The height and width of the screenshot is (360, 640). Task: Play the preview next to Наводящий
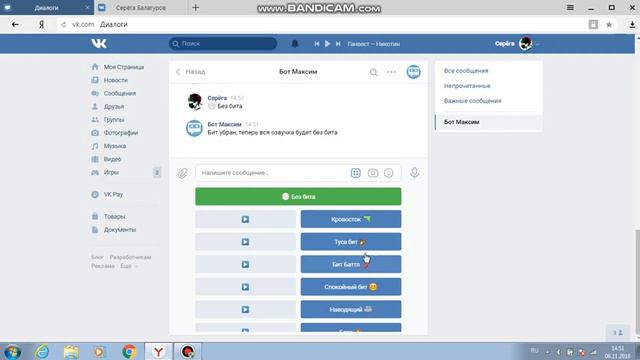[245, 309]
